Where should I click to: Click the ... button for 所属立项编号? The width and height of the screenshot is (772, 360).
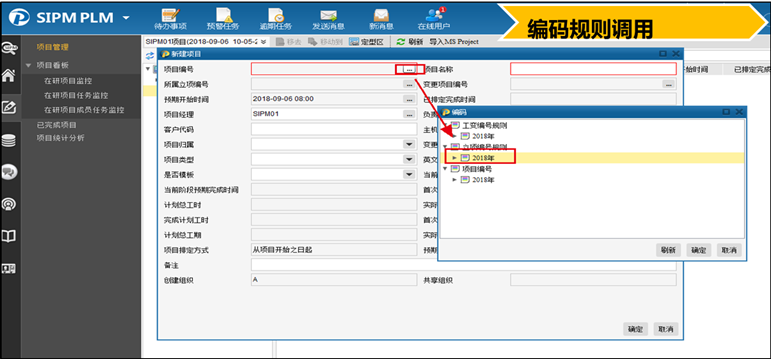pyautogui.click(x=409, y=84)
